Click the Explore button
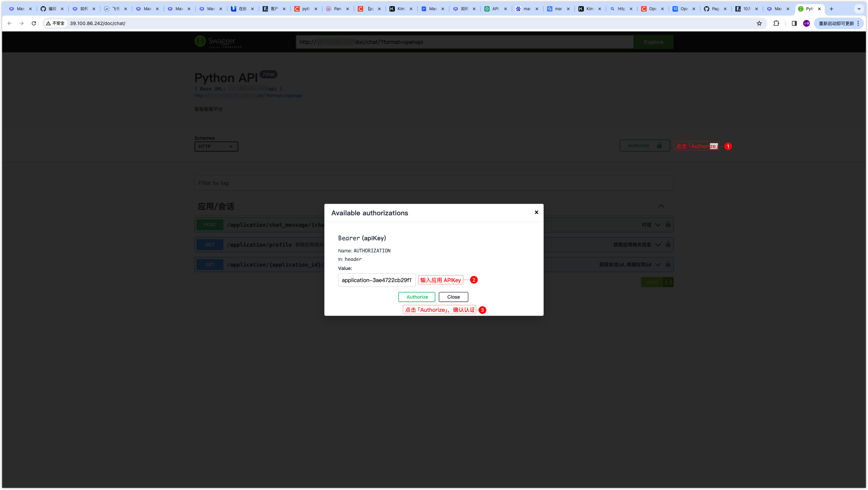The height and width of the screenshot is (490, 868). [653, 42]
